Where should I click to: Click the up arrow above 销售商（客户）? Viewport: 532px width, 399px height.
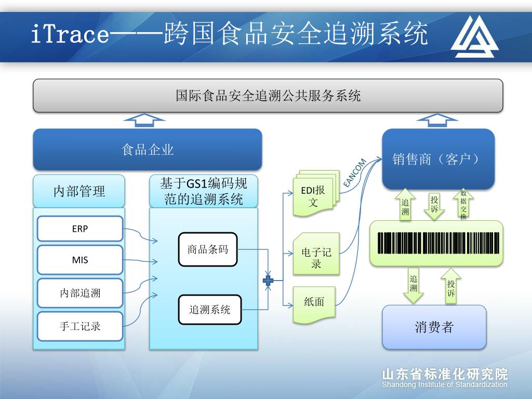tap(437, 120)
